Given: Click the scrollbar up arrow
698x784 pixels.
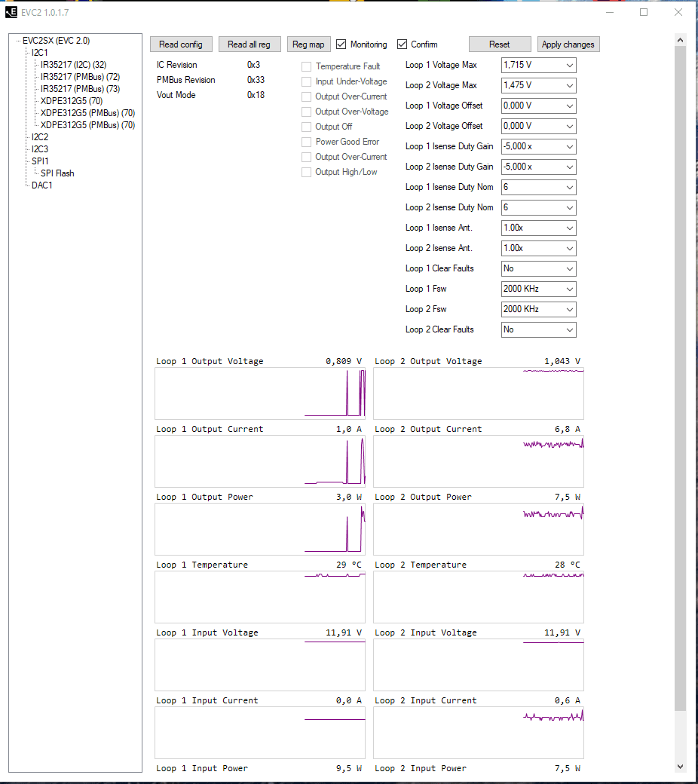Looking at the screenshot, I should (x=680, y=40).
